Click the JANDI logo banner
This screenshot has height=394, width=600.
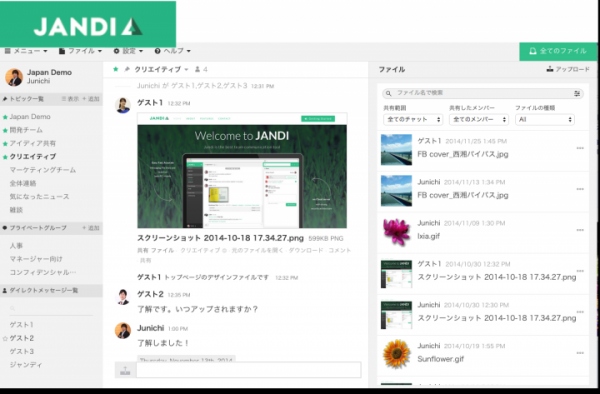pyautogui.click(x=88, y=24)
